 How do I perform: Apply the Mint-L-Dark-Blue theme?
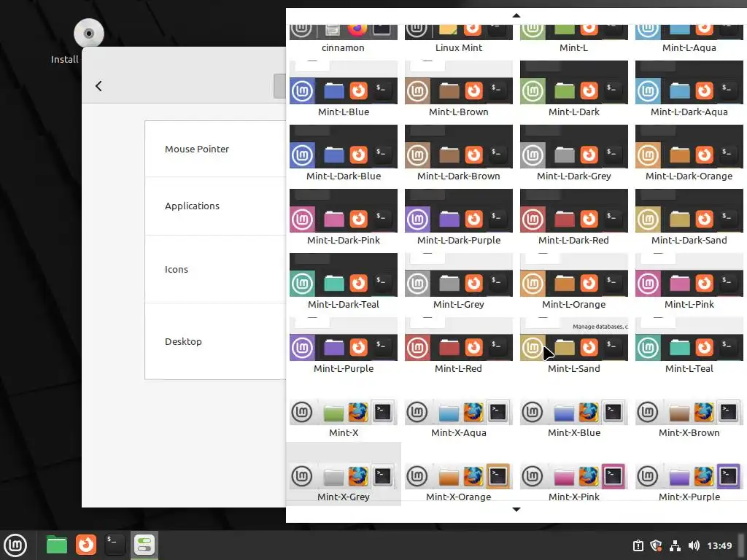coord(343,153)
